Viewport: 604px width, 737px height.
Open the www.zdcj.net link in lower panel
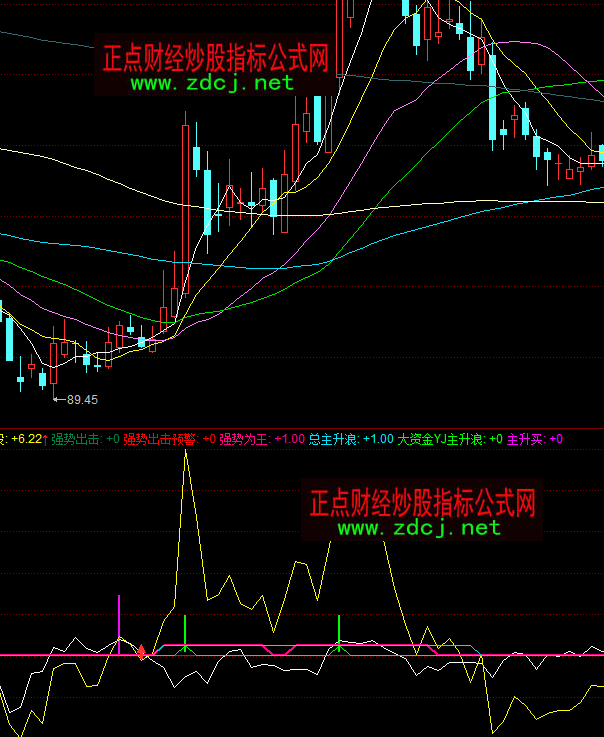(419, 527)
